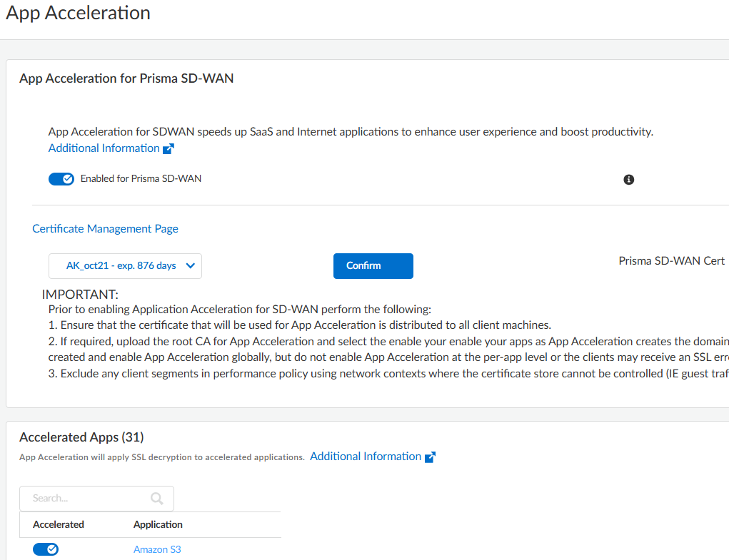
Task: Click external-link icon in Accelerated Apps section
Action: pyautogui.click(x=430, y=457)
